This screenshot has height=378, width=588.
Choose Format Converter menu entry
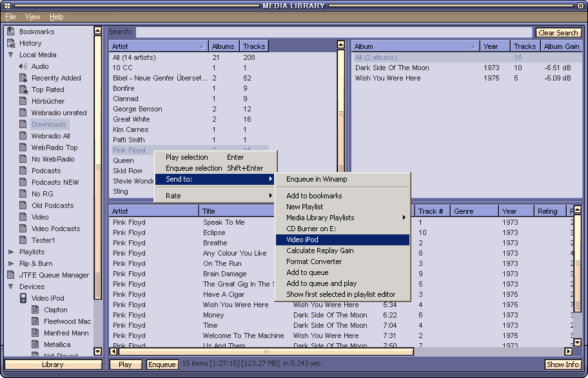click(x=342, y=261)
